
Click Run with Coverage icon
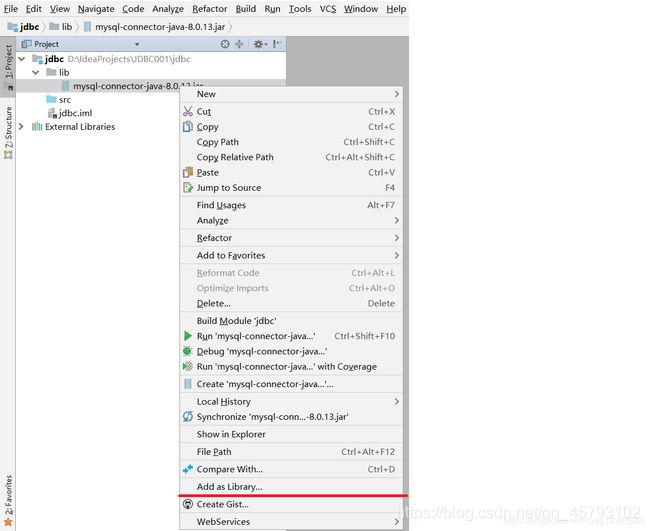click(188, 366)
